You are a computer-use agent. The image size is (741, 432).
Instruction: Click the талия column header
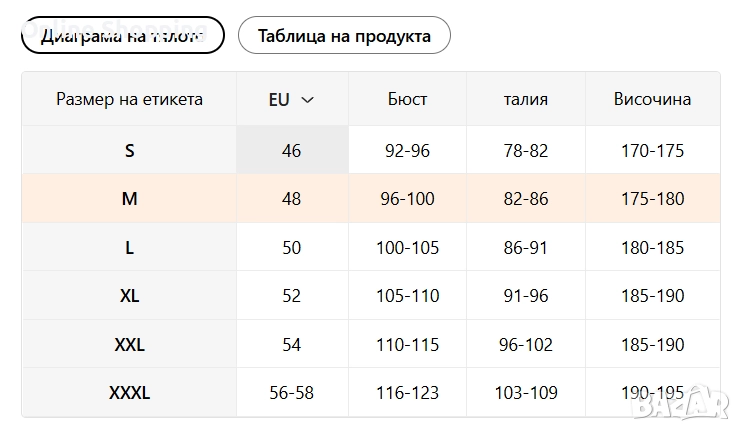(526, 99)
